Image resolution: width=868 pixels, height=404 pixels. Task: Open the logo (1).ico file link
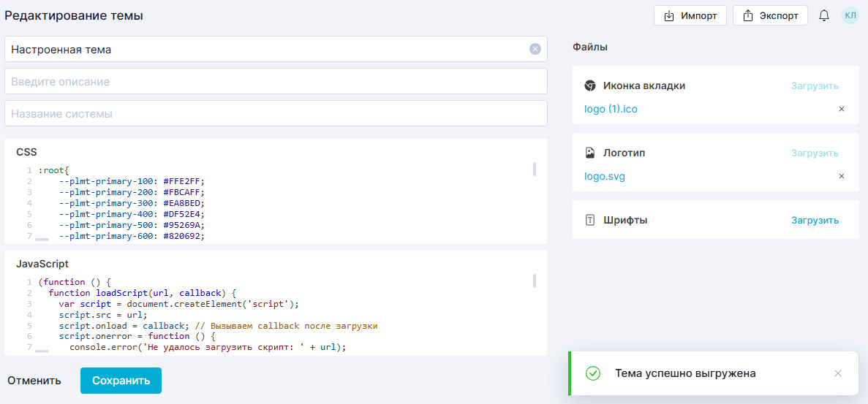611,109
